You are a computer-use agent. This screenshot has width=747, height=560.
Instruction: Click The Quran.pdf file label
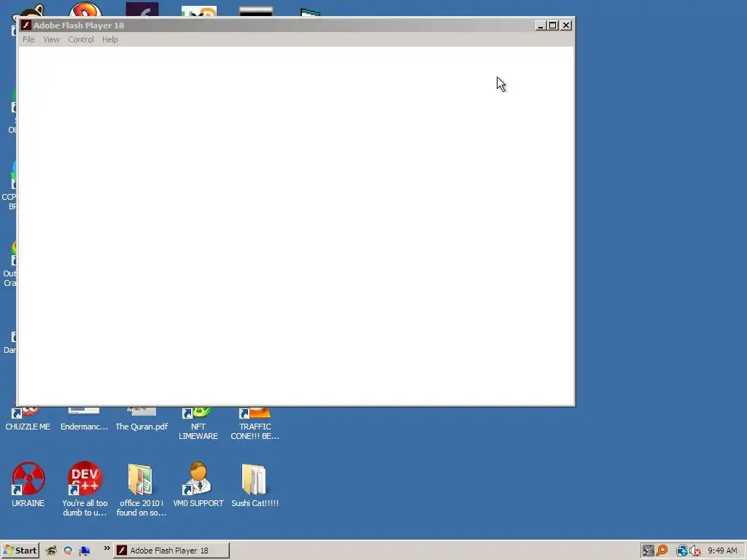tap(142, 427)
